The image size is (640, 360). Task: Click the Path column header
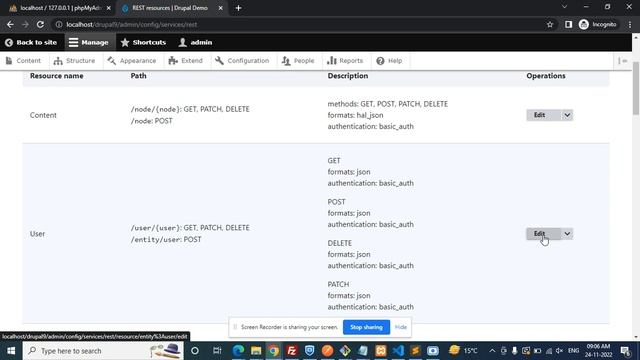[138, 76]
